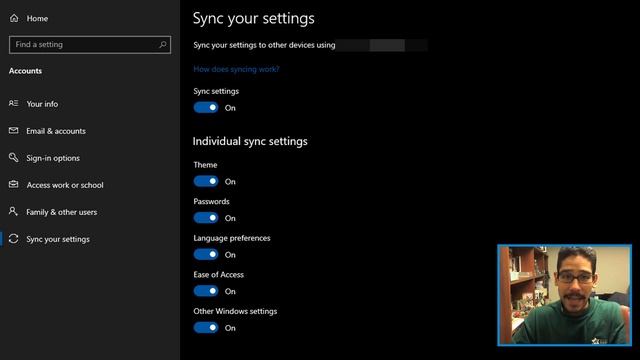Click the 'Ease of Access' label text
This screenshot has height=360, width=640.
tap(218, 275)
